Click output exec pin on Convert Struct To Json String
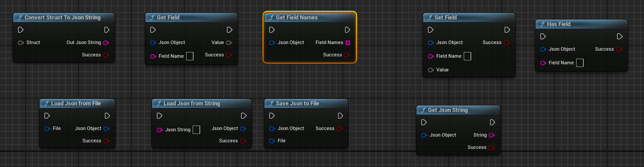The image size is (644, 167). (107, 30)
